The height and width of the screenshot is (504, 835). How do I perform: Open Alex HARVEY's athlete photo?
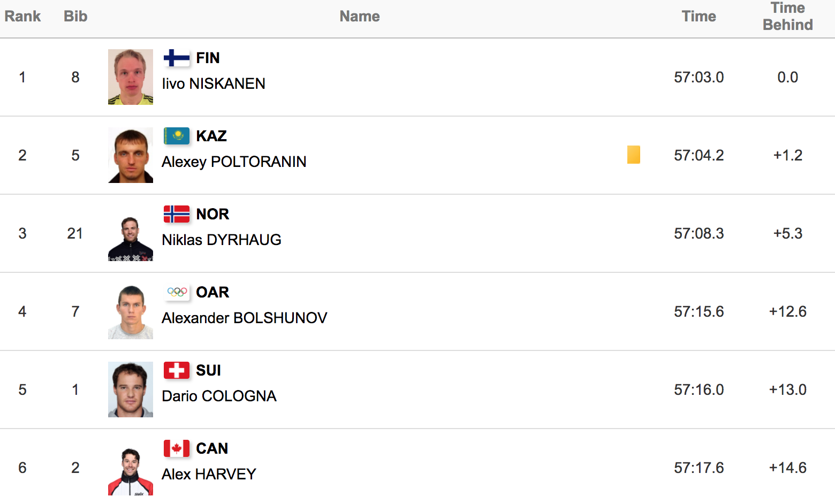point(131,468)
